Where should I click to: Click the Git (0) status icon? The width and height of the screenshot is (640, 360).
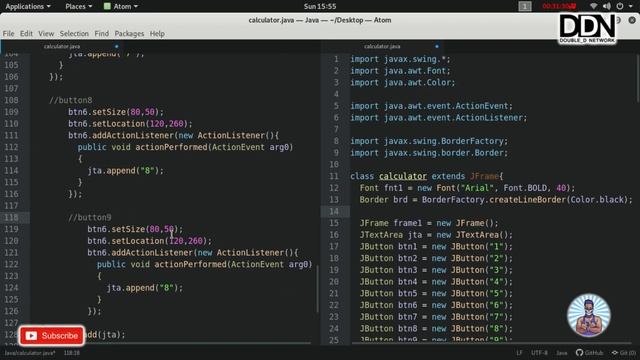(624, 353)
